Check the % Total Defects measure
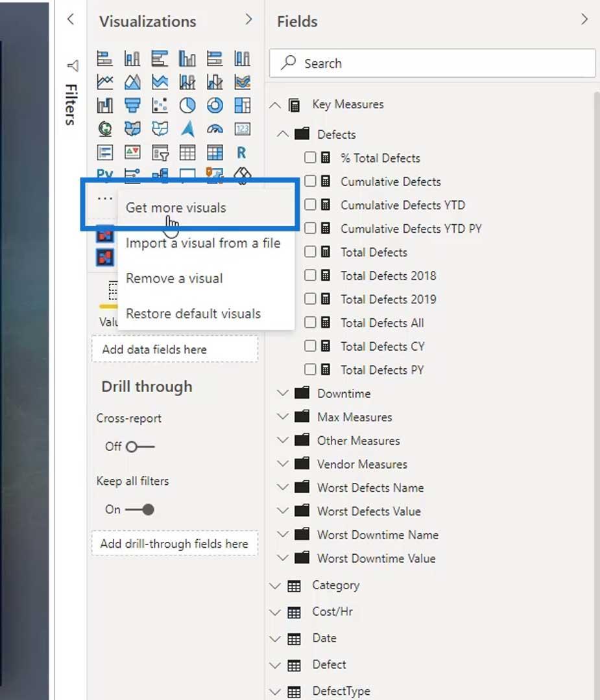This screenshot has width=600, height=700. click(310, 157)
